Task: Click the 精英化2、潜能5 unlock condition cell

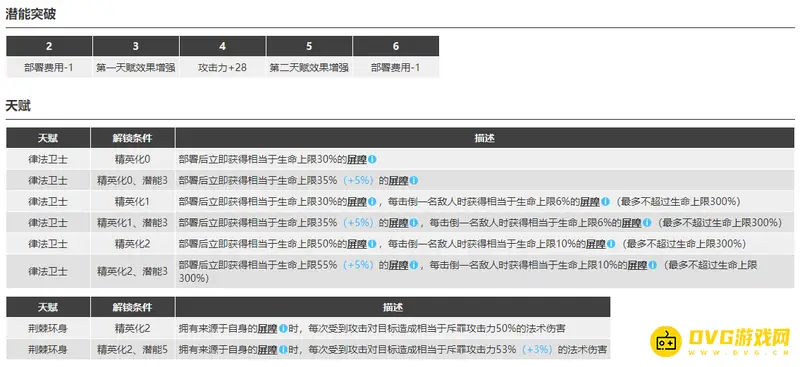Action: click(x=133, y=350)
